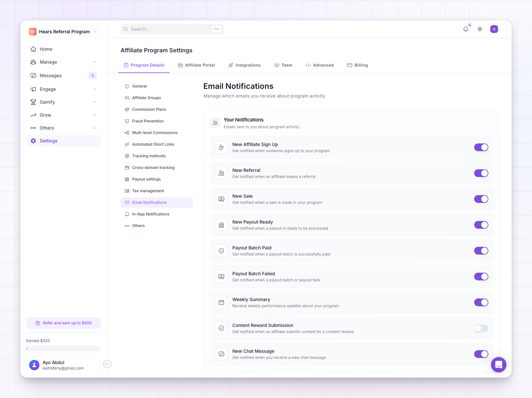
Task: Focus the Search input field
Action: point(172,29)
